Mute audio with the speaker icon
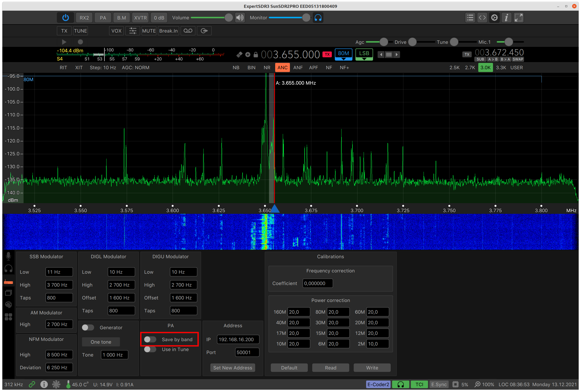581x392 pixels. 240,18
